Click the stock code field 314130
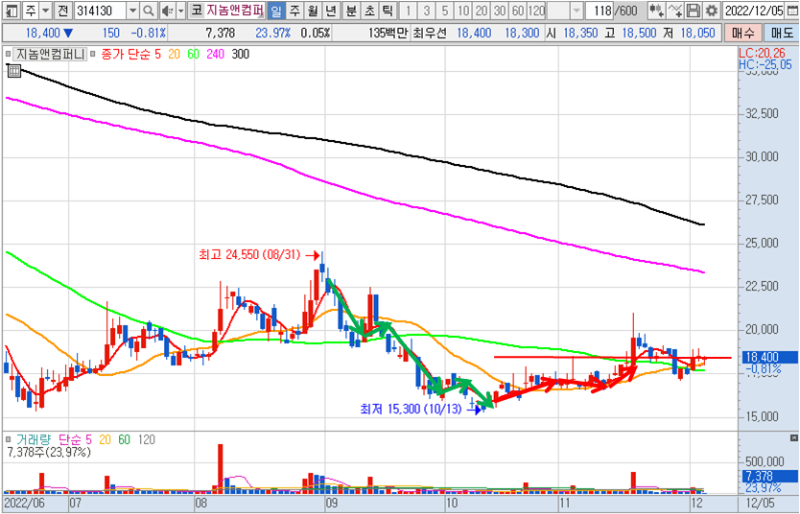The width and height of the screenshot is (800, 514). point(100,10)
